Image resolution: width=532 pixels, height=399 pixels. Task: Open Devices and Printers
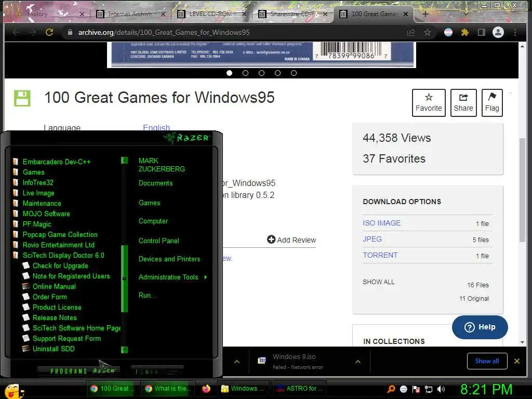click(169, 259)
